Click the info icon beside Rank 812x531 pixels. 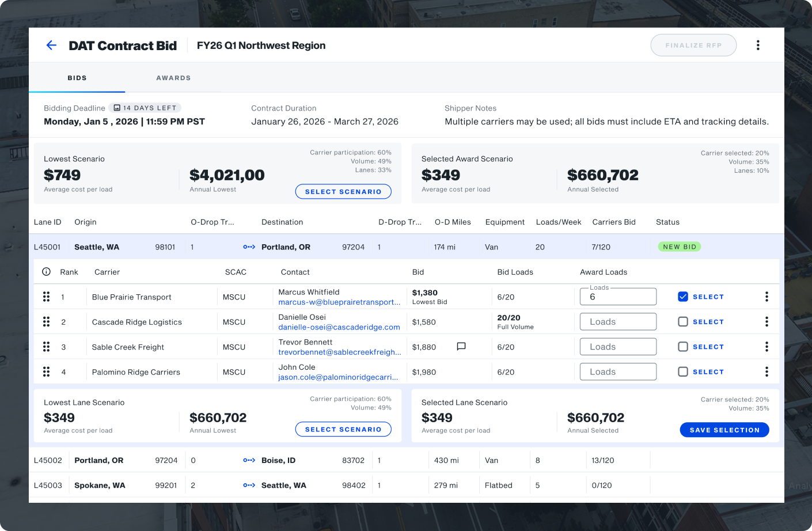[x=47, y=272]
